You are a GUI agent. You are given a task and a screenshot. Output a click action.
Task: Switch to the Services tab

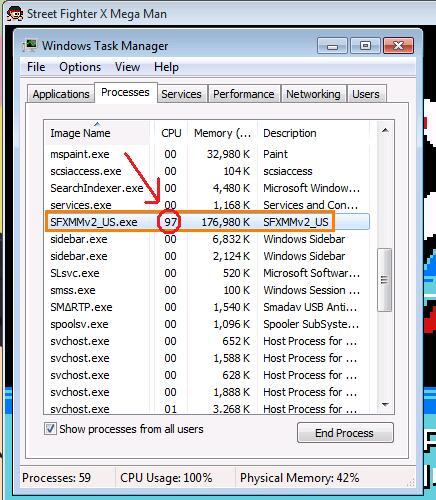(182, 94)
